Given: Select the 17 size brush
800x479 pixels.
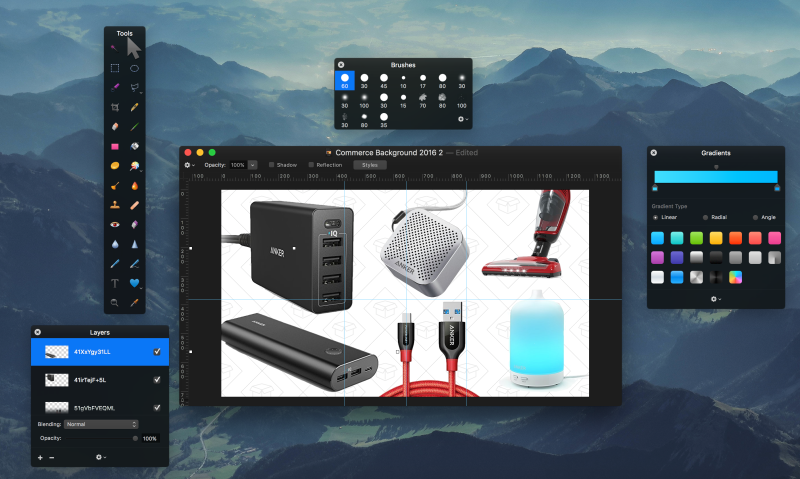Looking at the screenshot, I should (423, 81).
